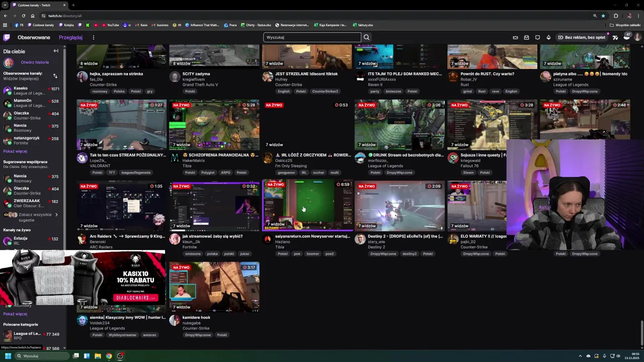Click the leagueoflegeneds tag under LopeZik_

(x=136, y=172)
